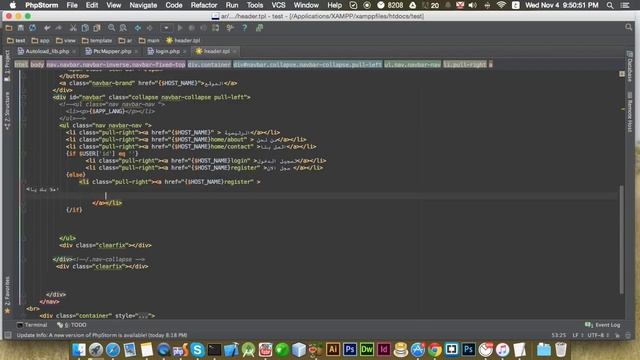
Task: Select the 'template' breadcrumb folder
Action: (x=97, y=40)
